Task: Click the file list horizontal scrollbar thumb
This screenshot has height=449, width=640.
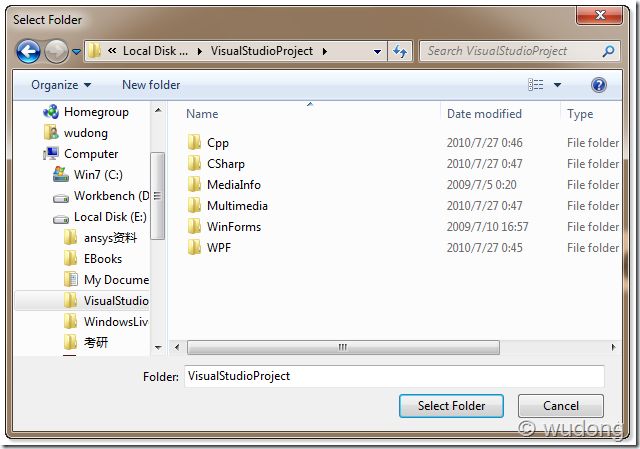Action: pos(343,348)
